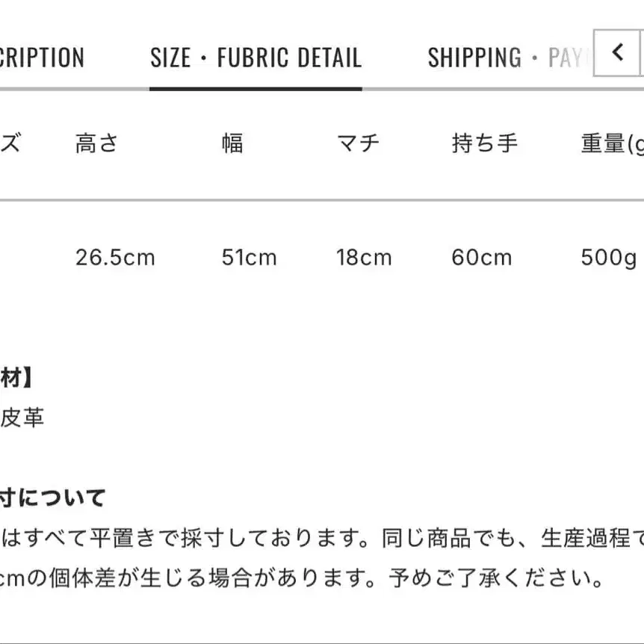
Task: Click the 高さ column header
Action: click(97, 143)
